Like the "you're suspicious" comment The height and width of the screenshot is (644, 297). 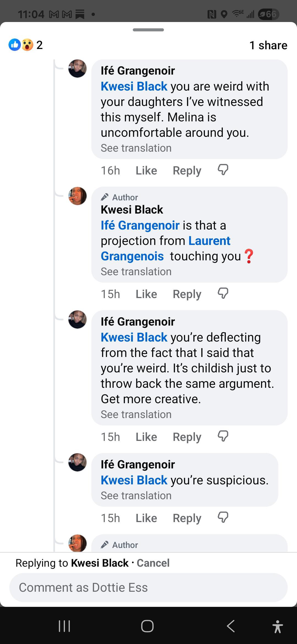(146, 518)
